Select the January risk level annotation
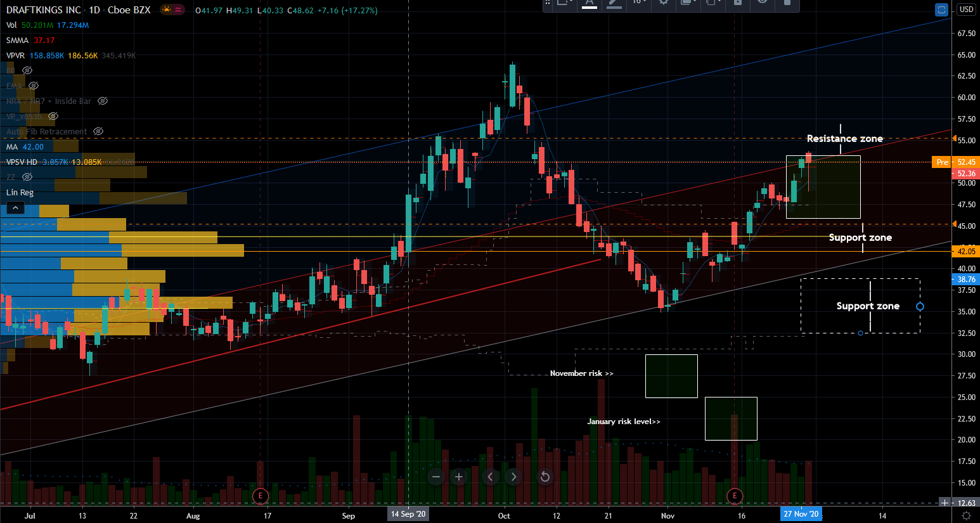Viewport: 980px width, 523px height. pyautogui.click(x=624, y=422)
